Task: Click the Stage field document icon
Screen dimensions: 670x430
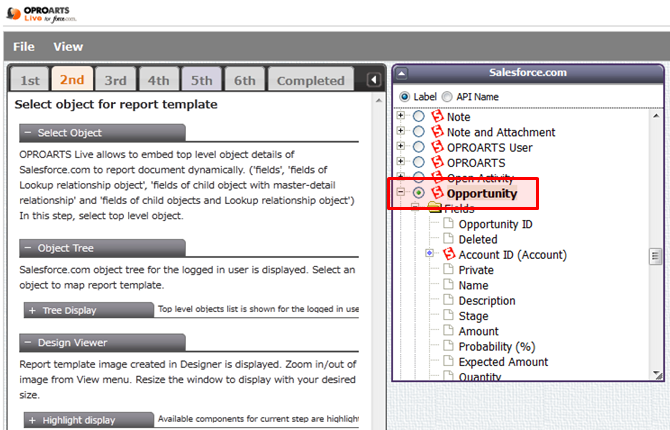Action: tap(448, 315)
